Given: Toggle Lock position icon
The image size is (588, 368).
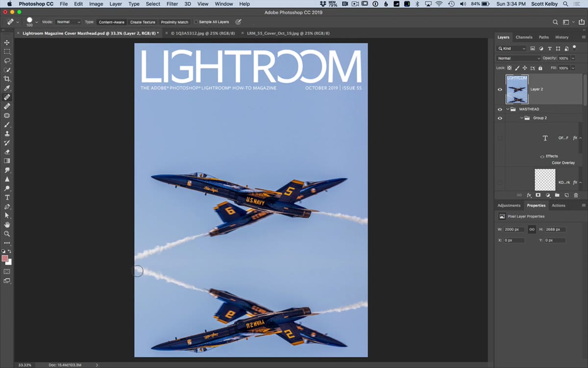Looking at the screenshot, I should [x=525, y=68].
